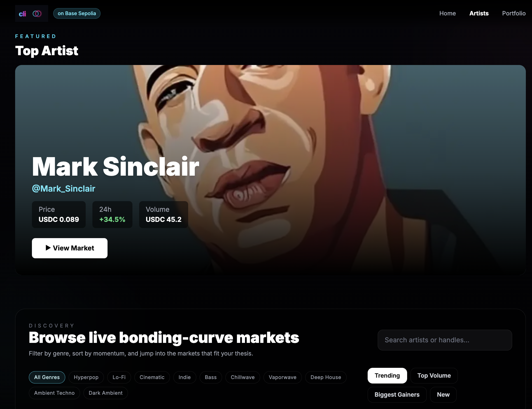Select the All Genres filter chip
The height and width of the screenshot is (409, 532).
pyautogui.click(x=47, y=377)
